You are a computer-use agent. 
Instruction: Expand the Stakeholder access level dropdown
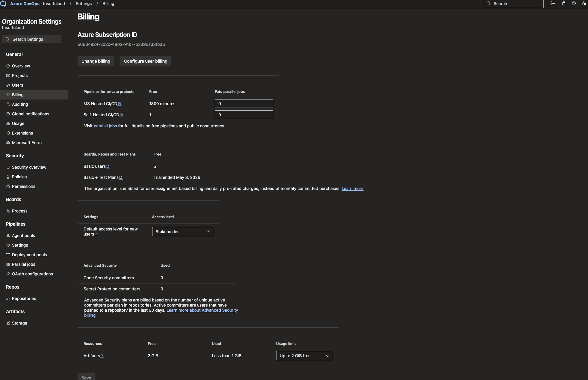(183, 232)
